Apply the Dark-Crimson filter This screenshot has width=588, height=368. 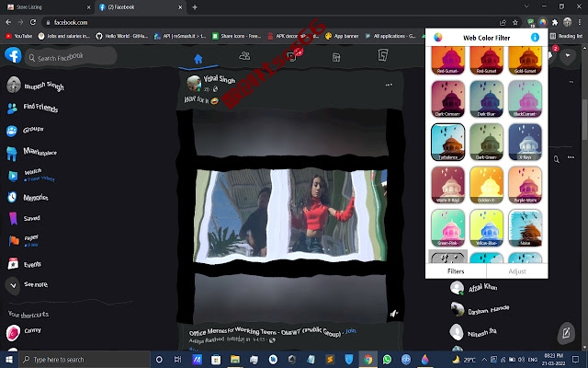[447, 99]
